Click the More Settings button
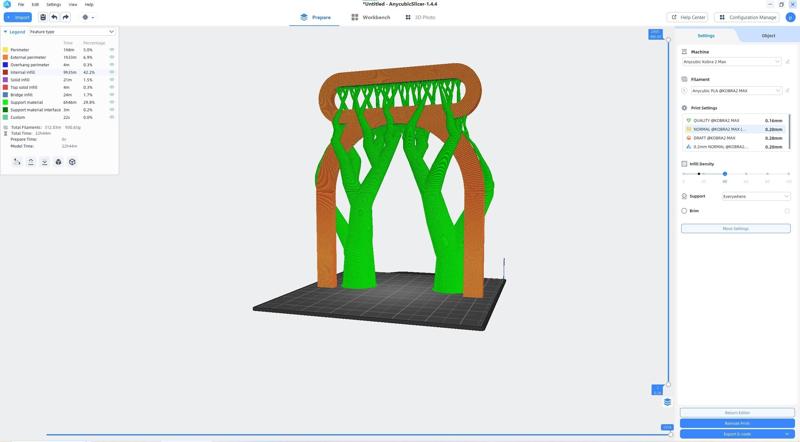This screenshot has width=800, height=442. (736, 229)
